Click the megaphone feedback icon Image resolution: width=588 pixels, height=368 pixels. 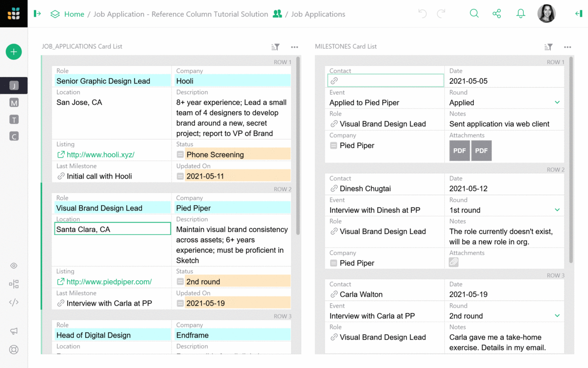point(14,331)
